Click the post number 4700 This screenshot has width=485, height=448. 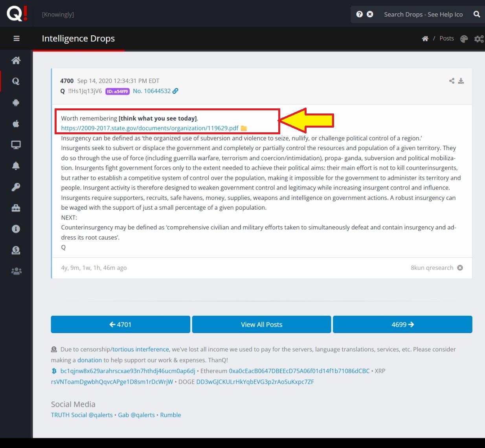coord(67,81)
